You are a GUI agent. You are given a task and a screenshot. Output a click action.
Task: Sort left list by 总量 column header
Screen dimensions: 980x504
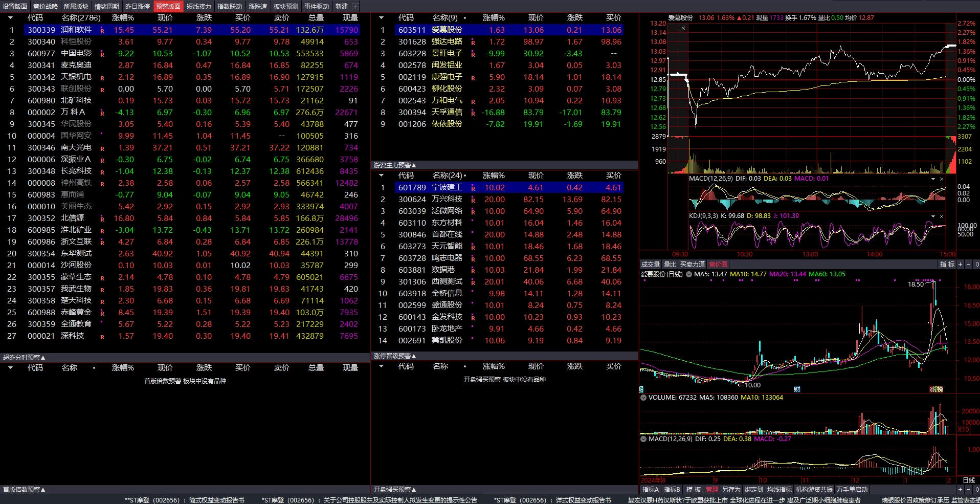(316, 18)
